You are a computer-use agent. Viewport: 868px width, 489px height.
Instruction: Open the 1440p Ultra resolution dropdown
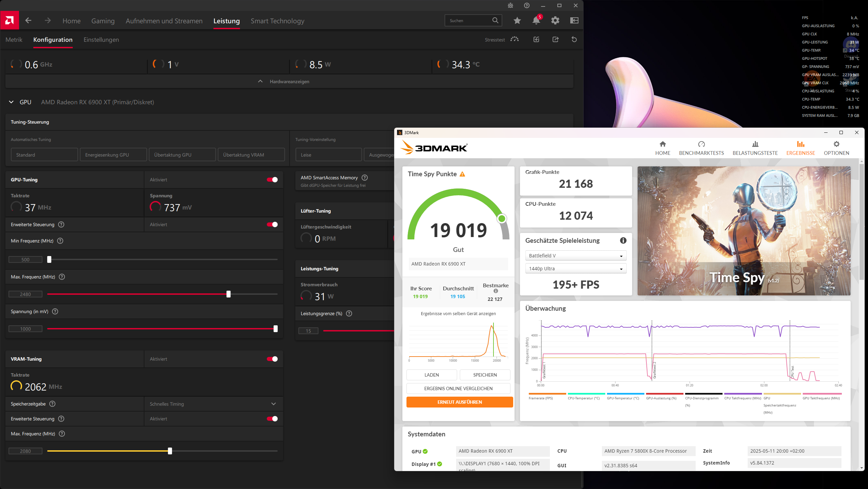[x=575, y=269]
